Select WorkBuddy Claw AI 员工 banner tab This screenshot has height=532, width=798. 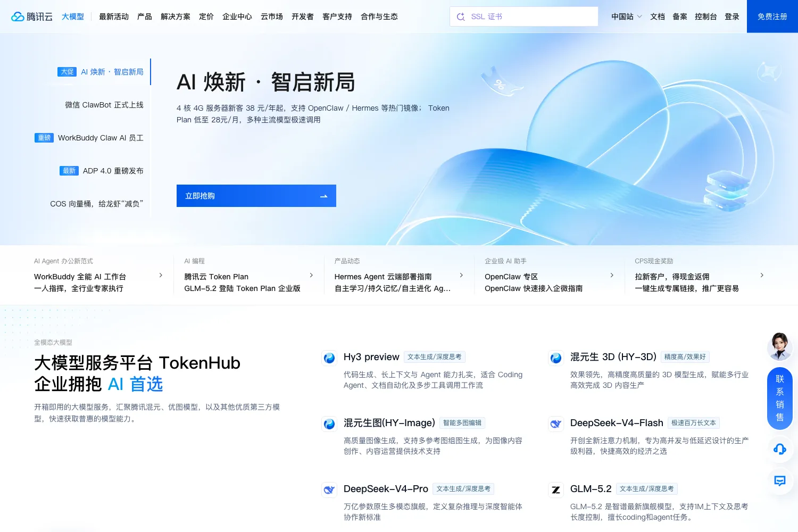pyautogui.click(x=89, y=138)
